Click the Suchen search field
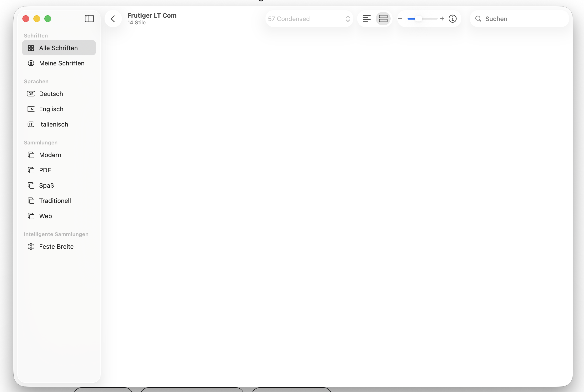Image resolution: width=584 pixels, height=392 pixels. (x=522, y=19)
